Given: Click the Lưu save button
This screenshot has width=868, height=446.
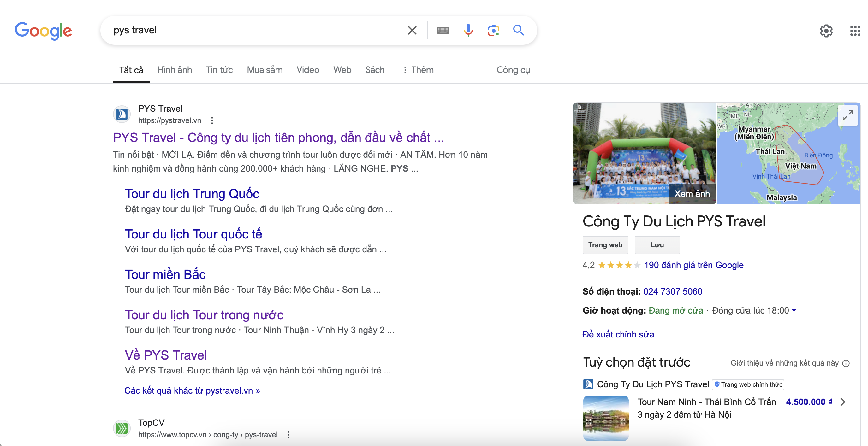Looking at the screenshot, I should click(x=657, y=245).
